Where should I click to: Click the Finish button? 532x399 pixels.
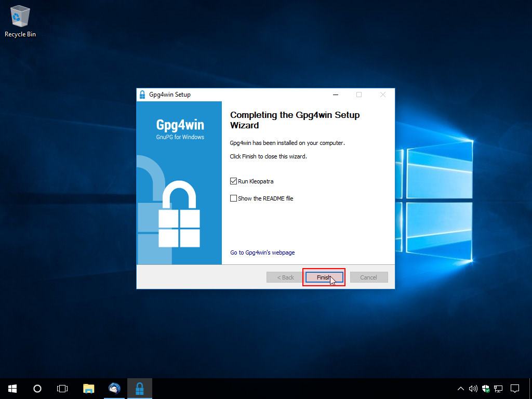tap(324, 277)
